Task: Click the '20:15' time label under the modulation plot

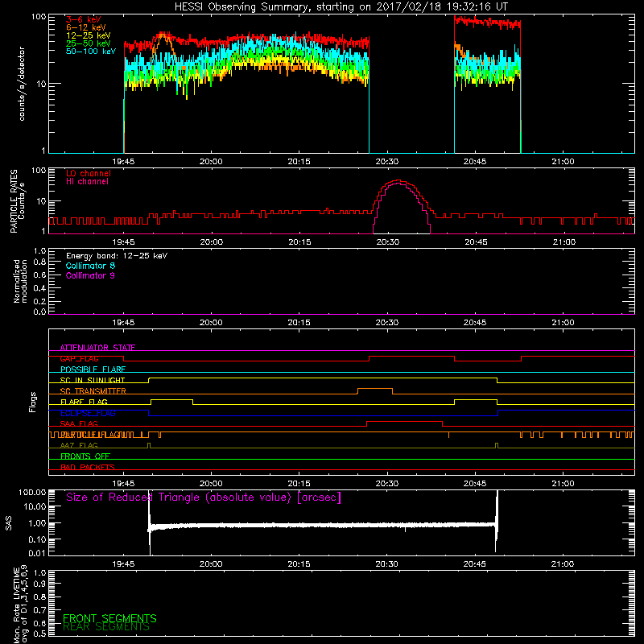Action: click(299, 323)
